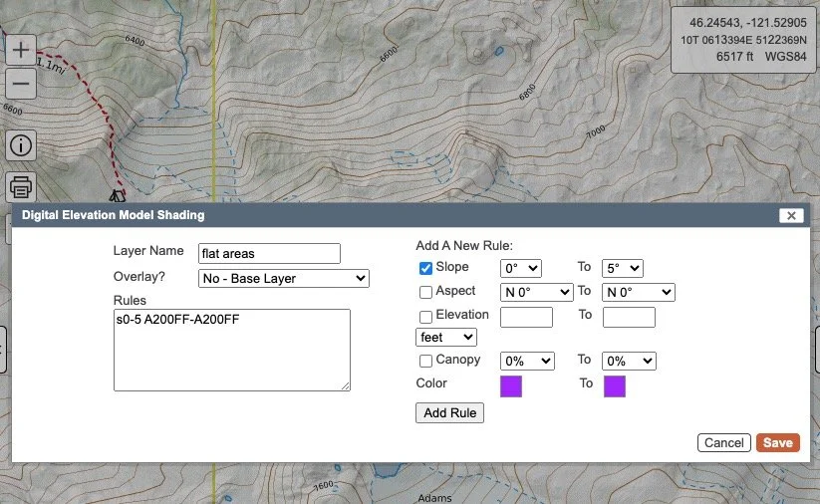Click the tent campsite marker on map
This screenshot has height=504, width=820.
[118, 196]
